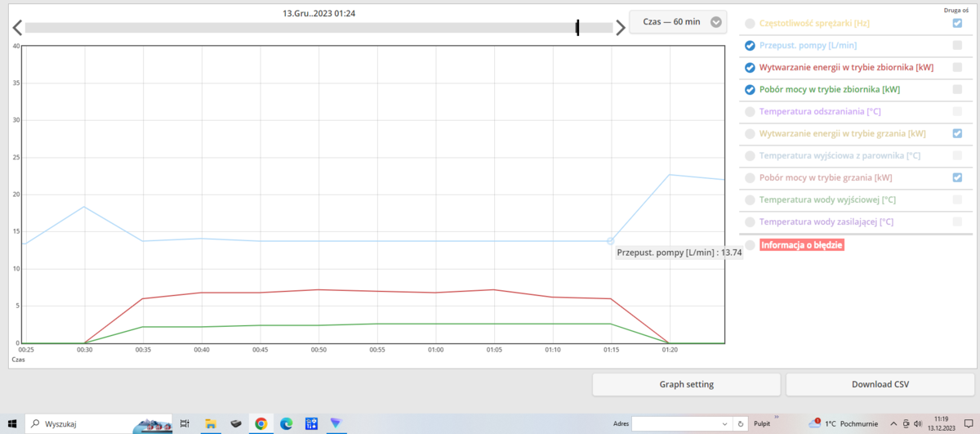
Task: Uncheck second axis for Częstotliwość sprężarki
Action: pyautogui.click(x=957, y=24)
